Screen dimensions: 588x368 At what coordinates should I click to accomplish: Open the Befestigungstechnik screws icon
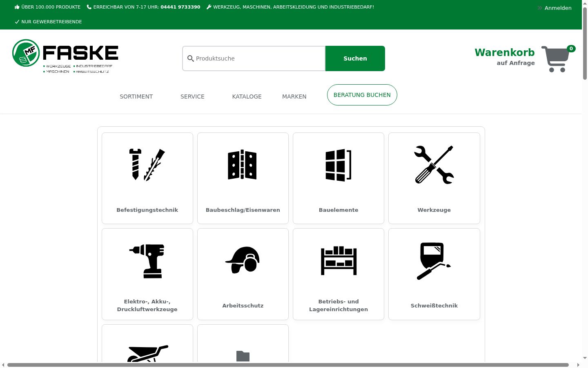pos(147,165)
